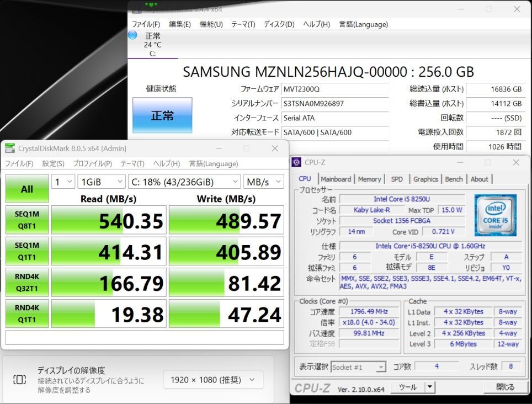Click the CPU-Z chip icon in title bar
Viewport: 532px width, 404px height.
296,162
